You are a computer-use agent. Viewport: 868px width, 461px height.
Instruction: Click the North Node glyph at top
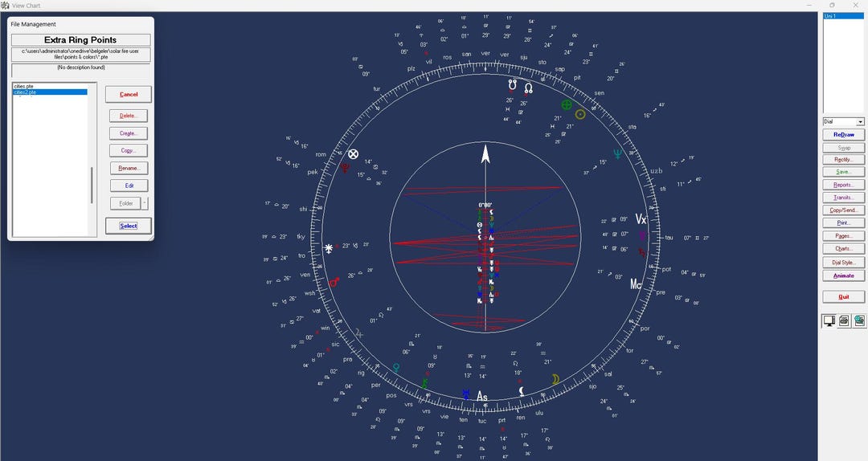click(529, 88)
